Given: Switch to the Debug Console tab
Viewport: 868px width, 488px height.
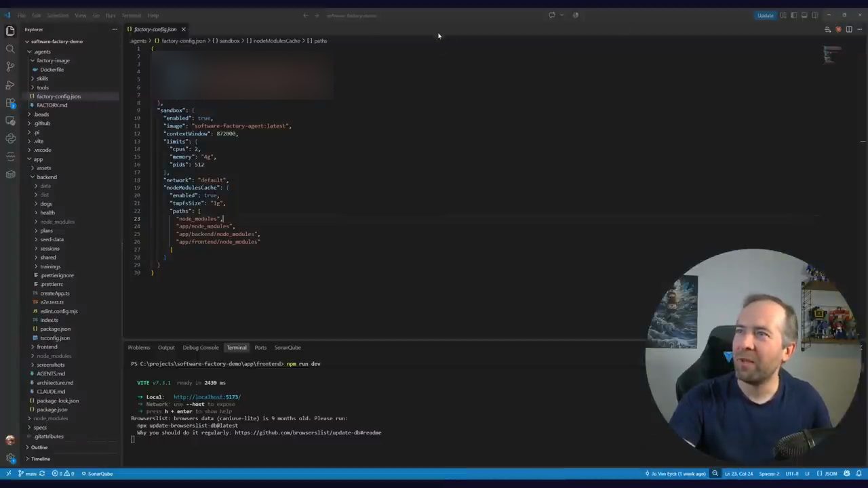Looking at the screenshot, I should pos(200,347).
